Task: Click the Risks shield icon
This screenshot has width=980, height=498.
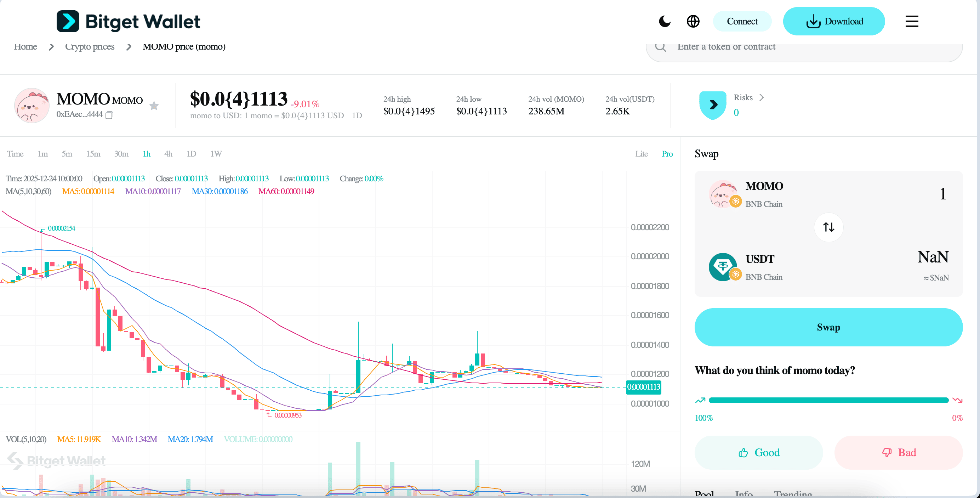Action: [x=712, y=105]
